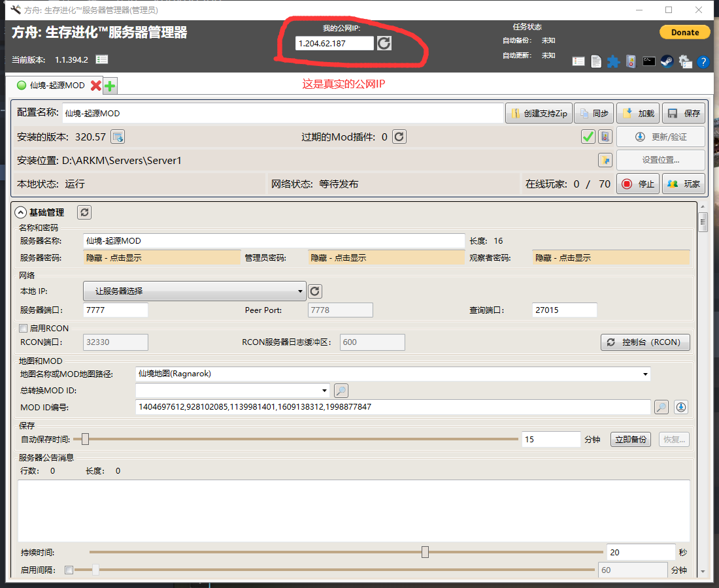The width and height of the screenshot is (719, 588).
Task: Close the 仙境-起源MOD tab with the red X
Action: (96, 86)
